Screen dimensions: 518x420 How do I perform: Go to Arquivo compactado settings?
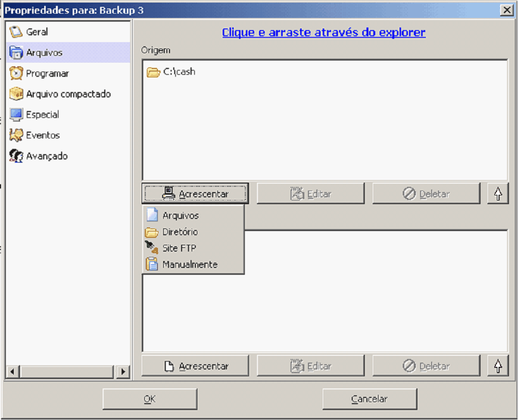68,94
